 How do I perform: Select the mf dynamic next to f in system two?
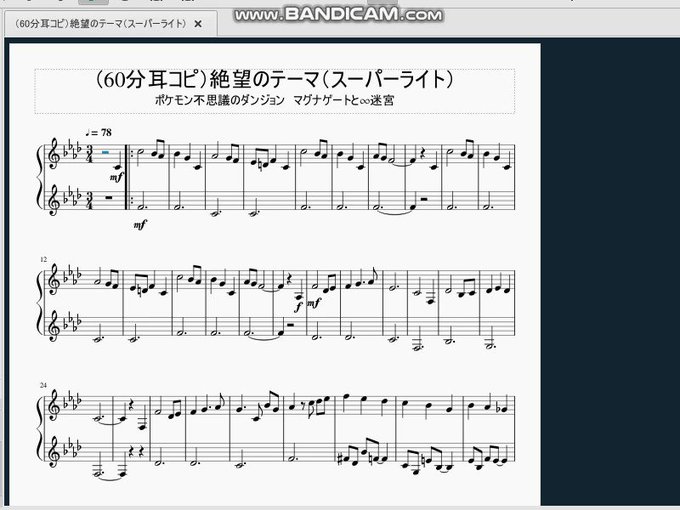point(314,304)
